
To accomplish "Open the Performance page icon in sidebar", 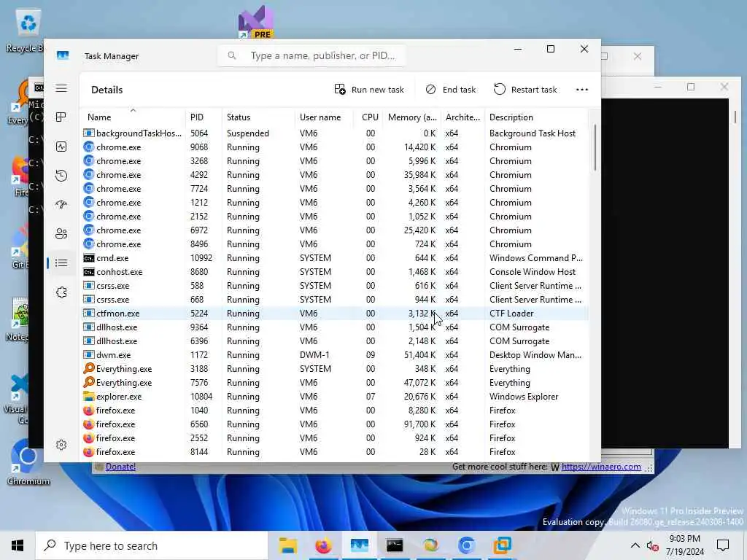I will (61, 147).
